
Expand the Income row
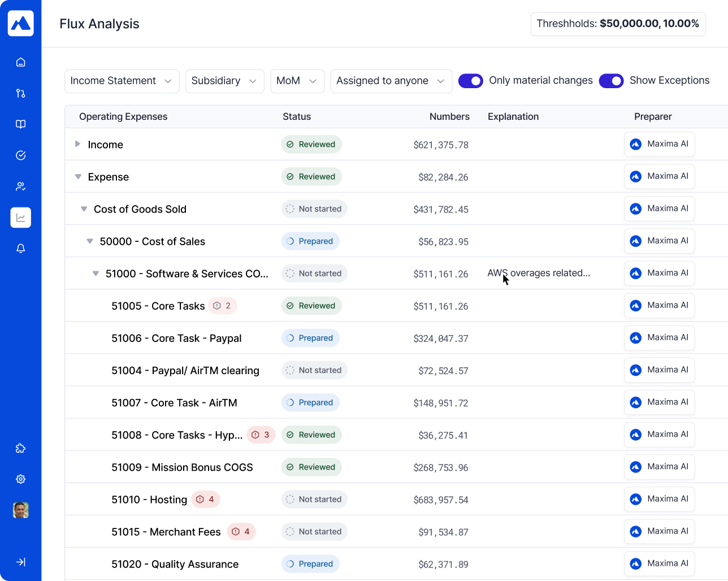(x=78, y=144)
